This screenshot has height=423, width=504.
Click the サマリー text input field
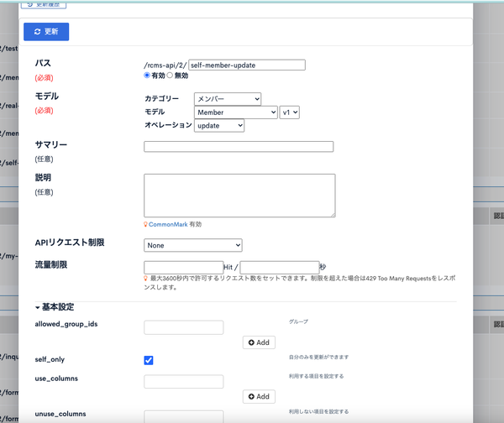click(x=239, y=147)
